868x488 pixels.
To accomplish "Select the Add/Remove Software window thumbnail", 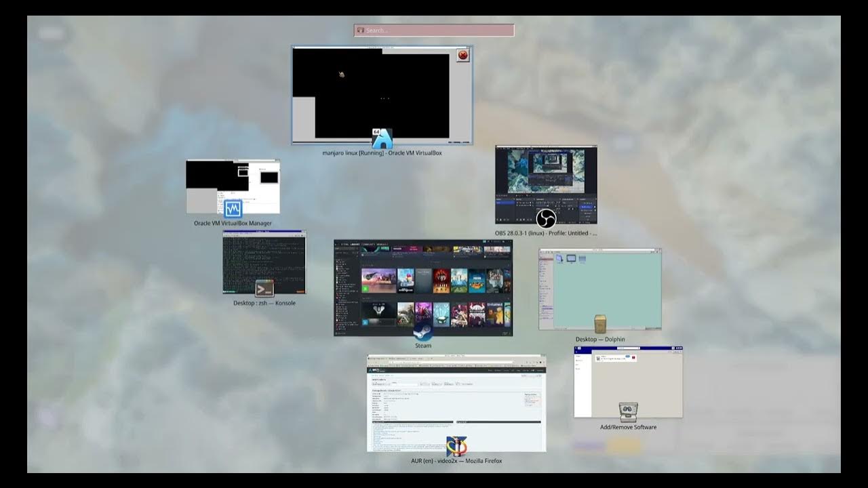I will [x=629, y=382].
